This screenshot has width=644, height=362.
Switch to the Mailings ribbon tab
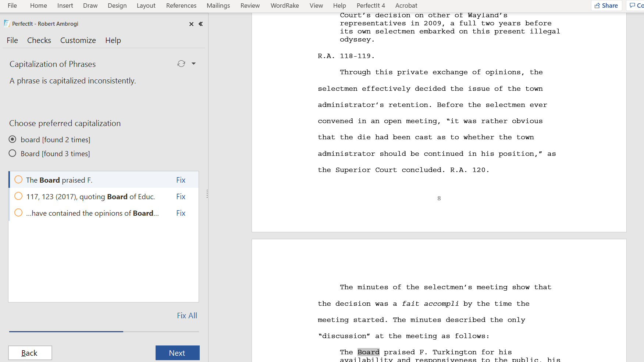click(x=218, y=6)
